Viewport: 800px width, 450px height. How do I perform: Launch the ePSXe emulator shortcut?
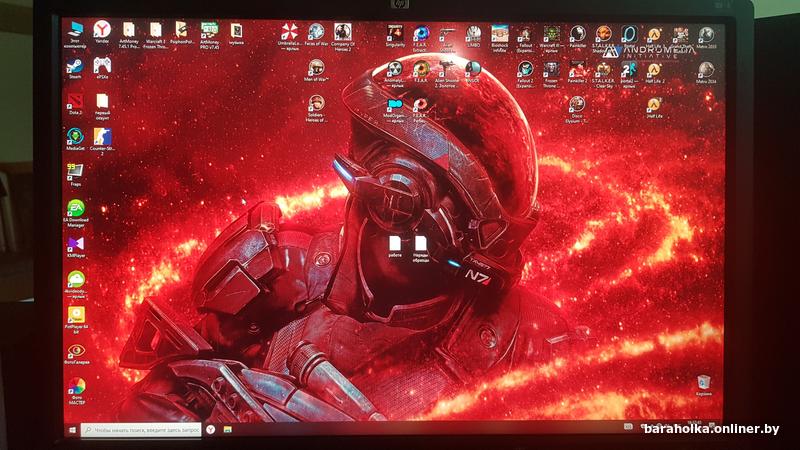click(102, 66)
